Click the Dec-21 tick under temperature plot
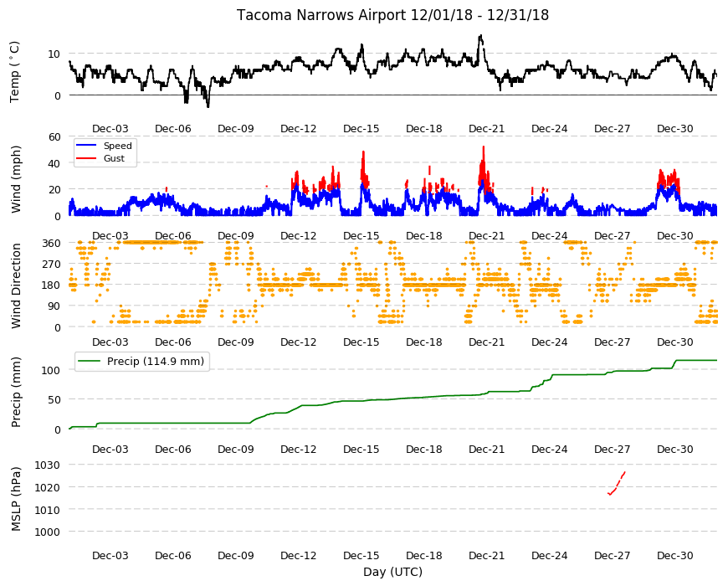The width and height of the screenshot is (728, 586). tap(486, 129)
